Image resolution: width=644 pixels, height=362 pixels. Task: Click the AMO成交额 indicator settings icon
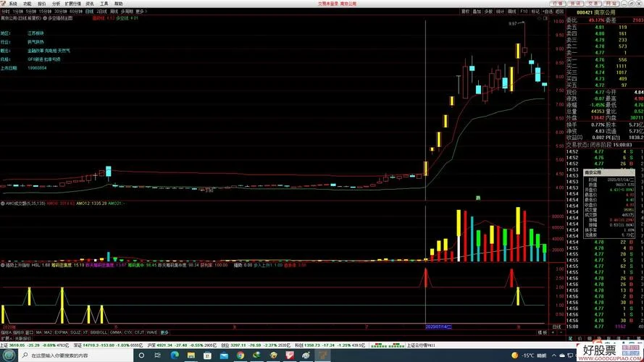pos(2,203)
